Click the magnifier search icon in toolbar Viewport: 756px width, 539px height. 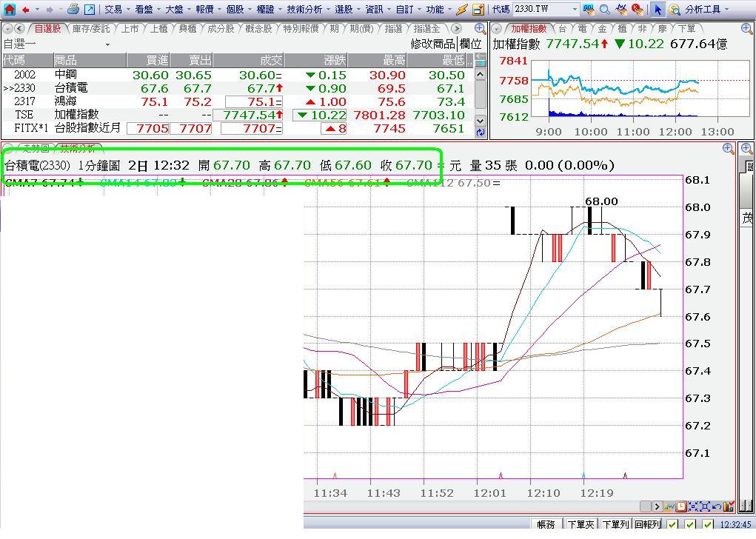click(x=605, y=9)
